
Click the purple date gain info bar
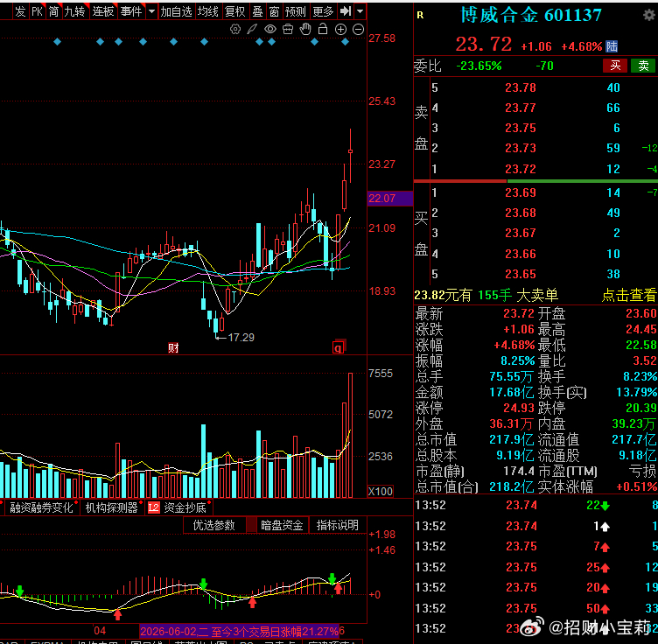click(240, 631)
